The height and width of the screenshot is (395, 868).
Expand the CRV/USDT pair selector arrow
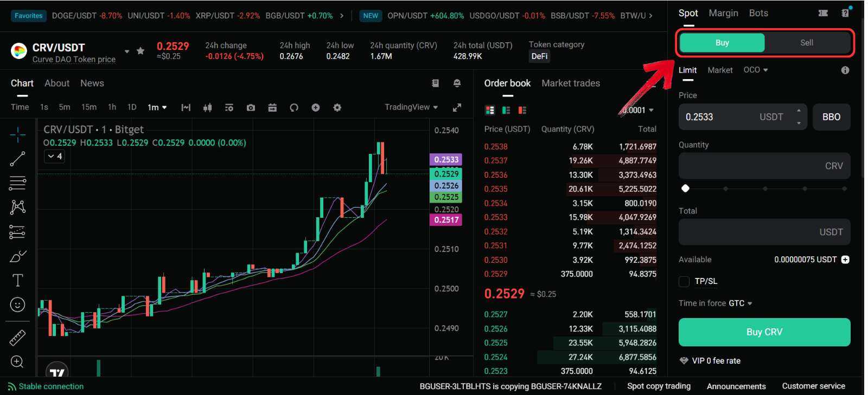[127, 51]
